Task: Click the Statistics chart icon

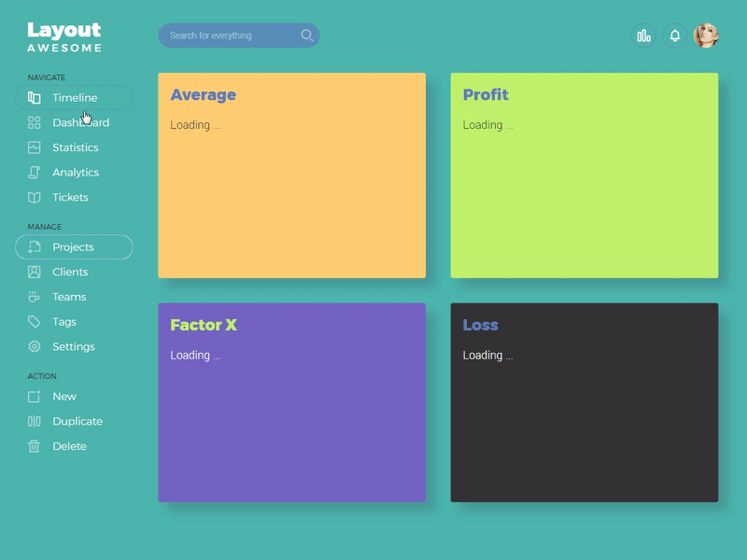Action: (x=33, y=147)
